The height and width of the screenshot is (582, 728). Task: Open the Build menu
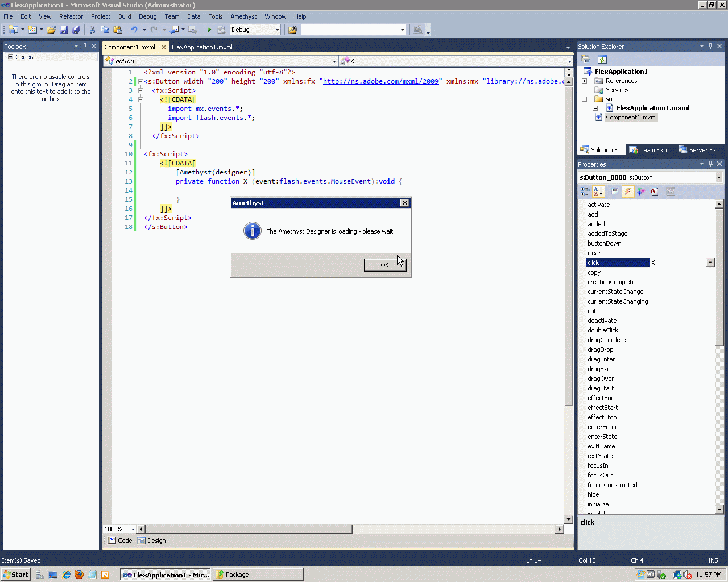pyautogui.click(x=125, y=16)
